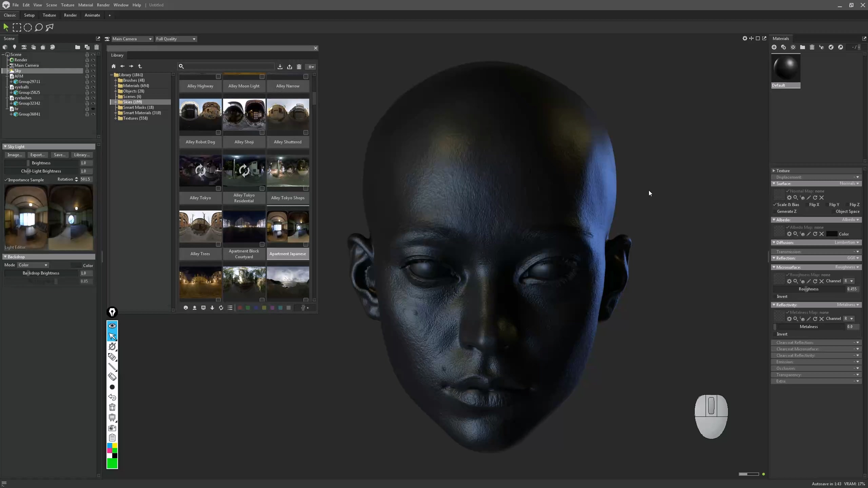This screenshot has height=488, width=868.
Task: Toggle Importance Sample checkbox
Action: coord(6,180)
